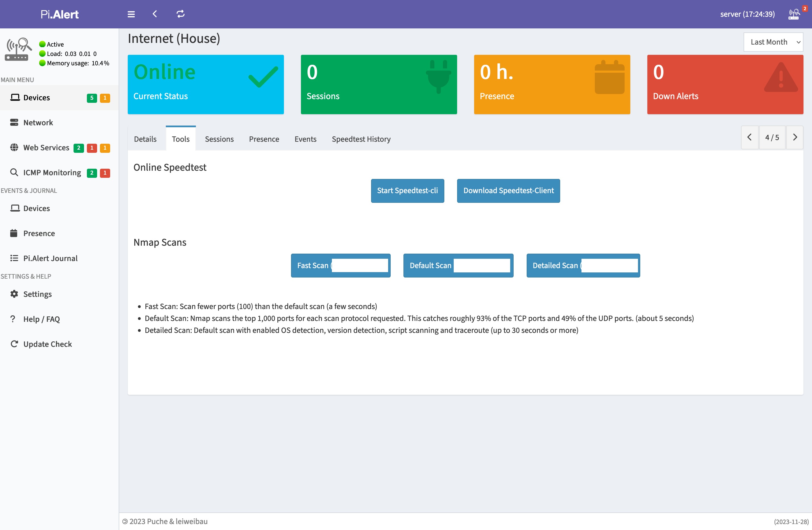This screenshot has height=530, width=812.
Task: Open Web Services in main menu
Action: click(x=46, y=147)
